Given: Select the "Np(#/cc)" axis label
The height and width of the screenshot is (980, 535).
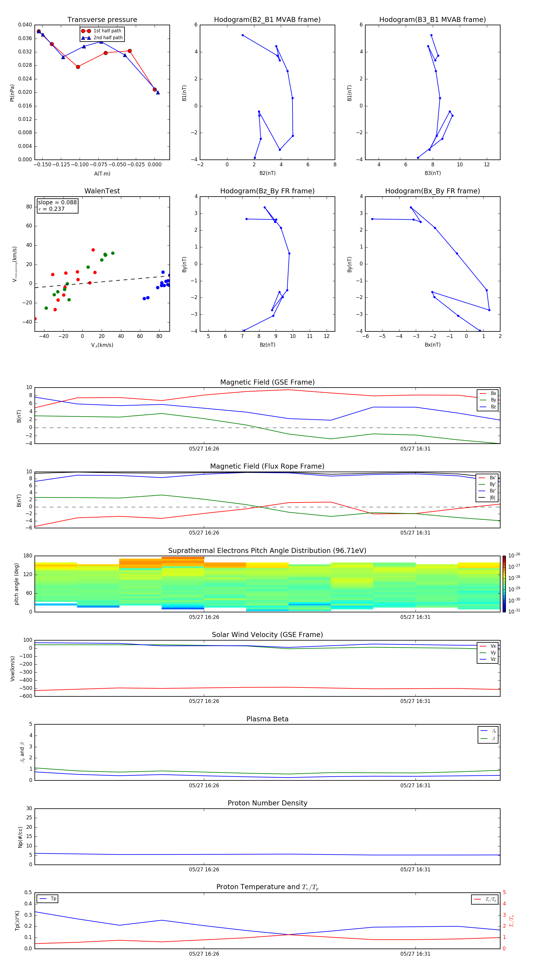Looking at the screenshot, I should click(x=20, y=837).
